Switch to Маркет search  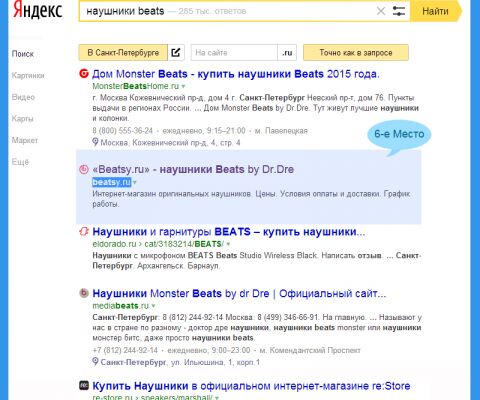pos(25,140)
